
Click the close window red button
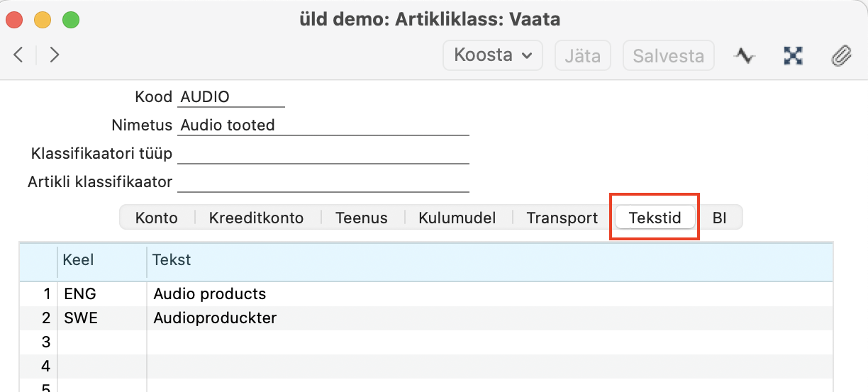tap(14, 19)
